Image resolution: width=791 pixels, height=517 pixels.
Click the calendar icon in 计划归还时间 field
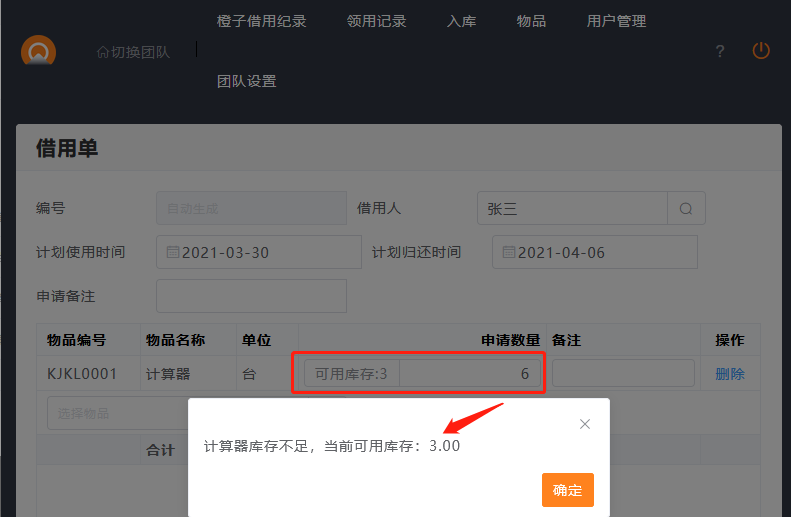click(x=509, y=253)
